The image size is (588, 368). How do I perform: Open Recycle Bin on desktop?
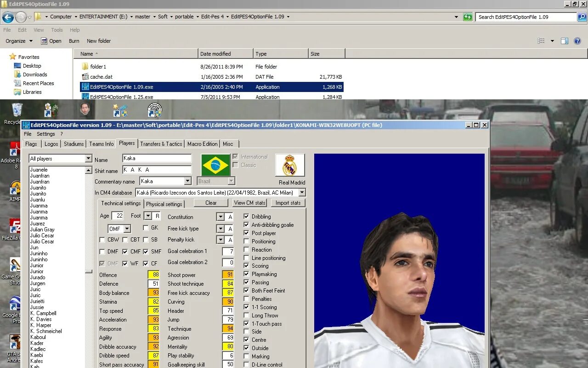(17, 110)
